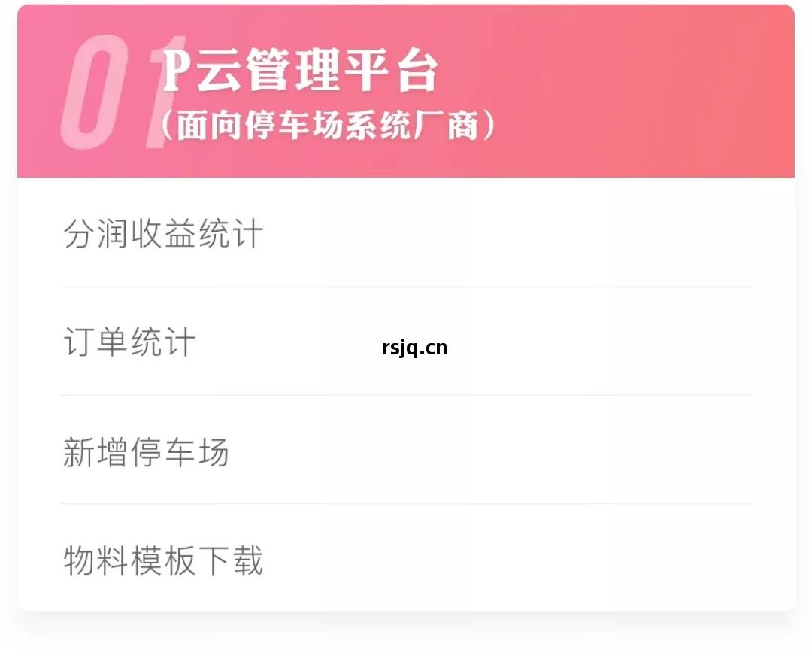This screenshot has height=650, width=812.
Task: Open the 分润收益统计 menu entry
Action: click(163, 234)
